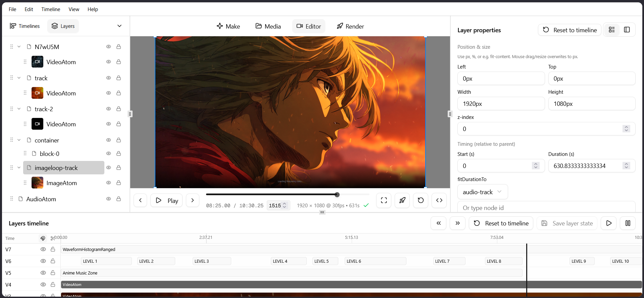The height and width of the screenshot is (298, 644).
Task: Hide the VideoAtom under N7wU5M
Action: (x=108, y=62)
